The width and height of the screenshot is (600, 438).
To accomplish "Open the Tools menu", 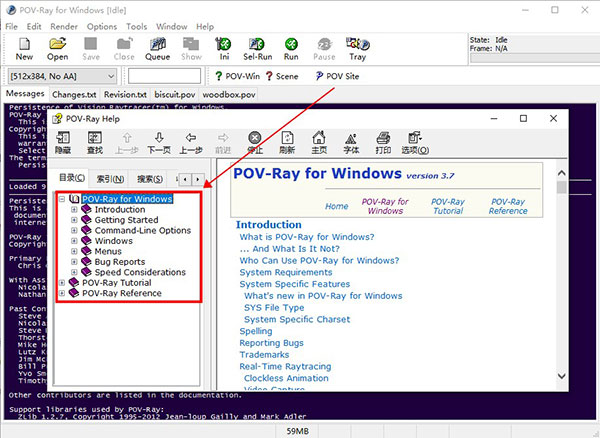I will pos(137,26).
